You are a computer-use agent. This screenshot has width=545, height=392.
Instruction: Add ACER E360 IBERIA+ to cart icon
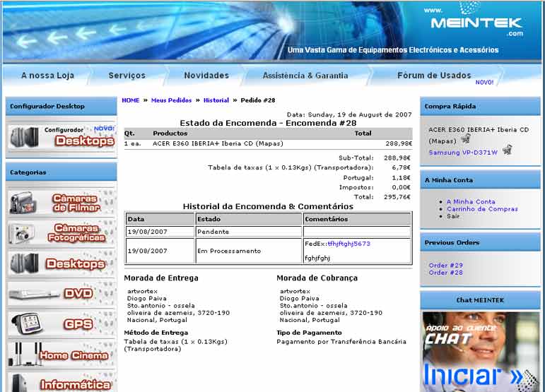[466, 140]
